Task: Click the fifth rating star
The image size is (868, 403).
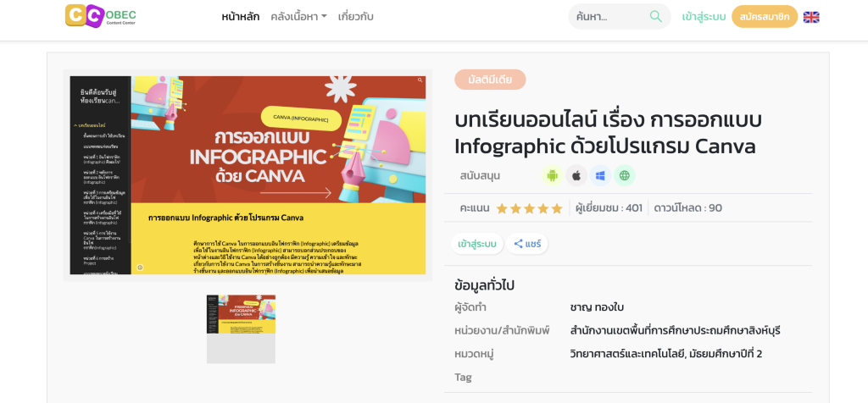Action: point(557,208)
